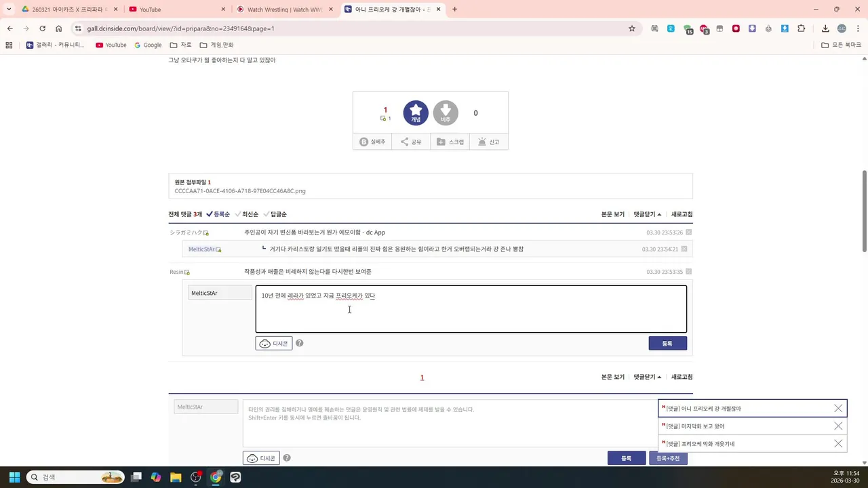Switch to the Watch Wrestling tab
The image size is (868, 488).
285,9
